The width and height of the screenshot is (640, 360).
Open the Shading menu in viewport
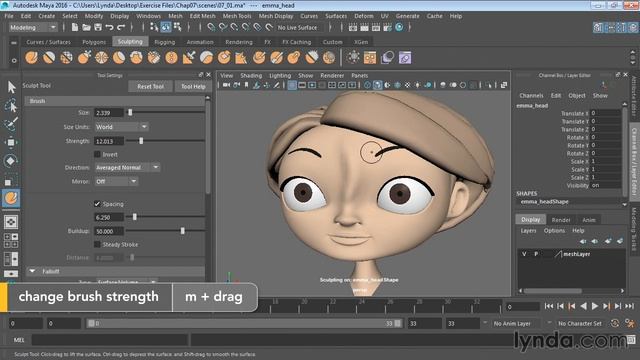[251, 76]
